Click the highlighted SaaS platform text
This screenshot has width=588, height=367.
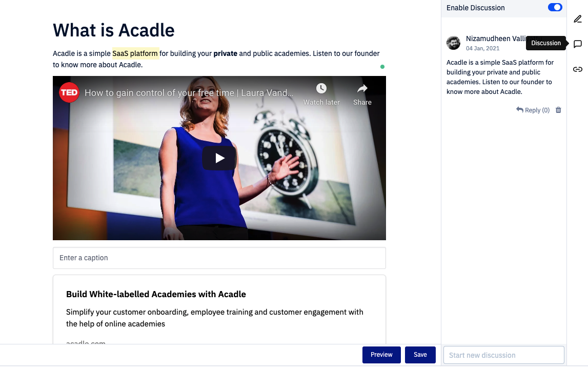pos(135,53)
